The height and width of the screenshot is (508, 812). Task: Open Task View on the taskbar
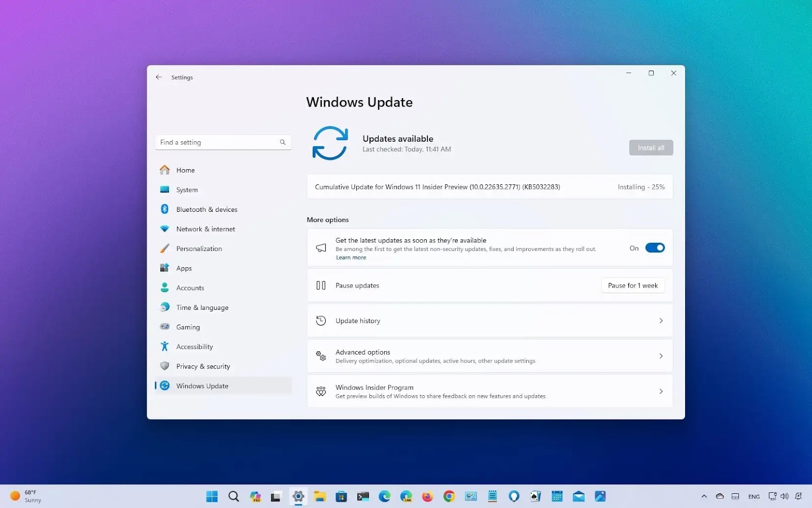coord(276,497)
